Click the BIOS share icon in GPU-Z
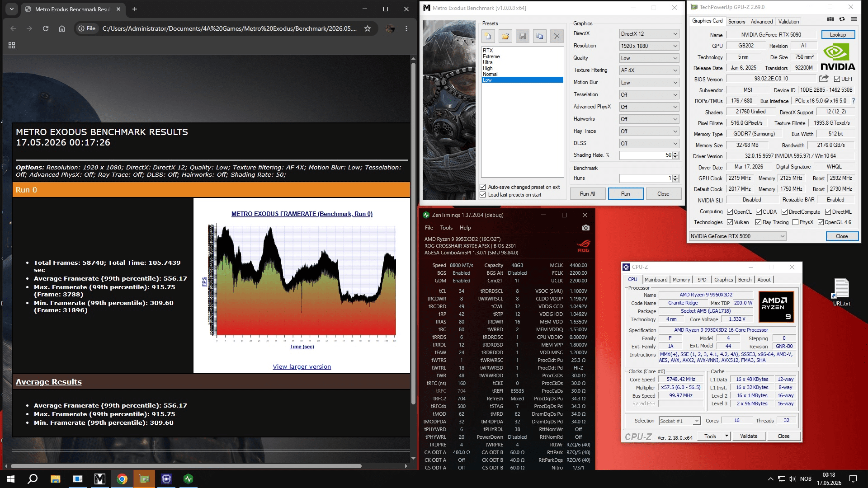Screen dimensions: 868x488 [824, 79]
